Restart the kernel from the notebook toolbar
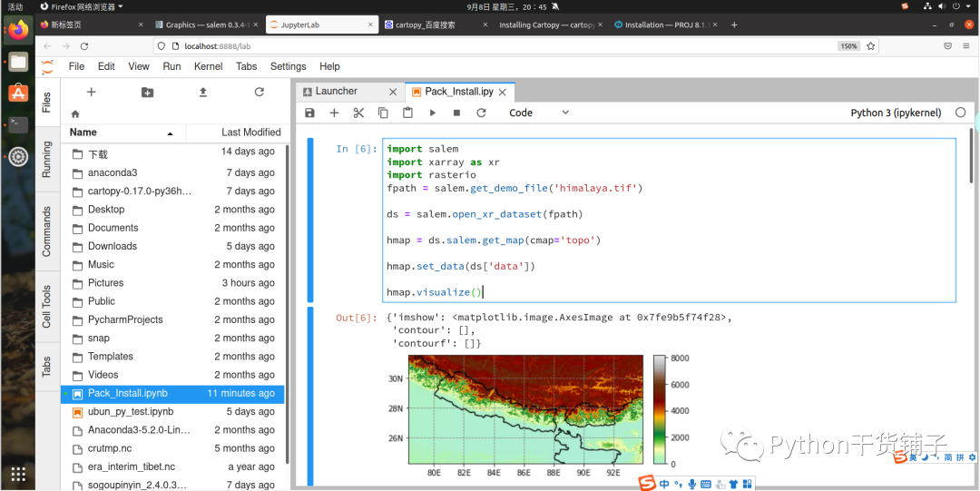The image size is (980, 491). [x=481, y=113]
